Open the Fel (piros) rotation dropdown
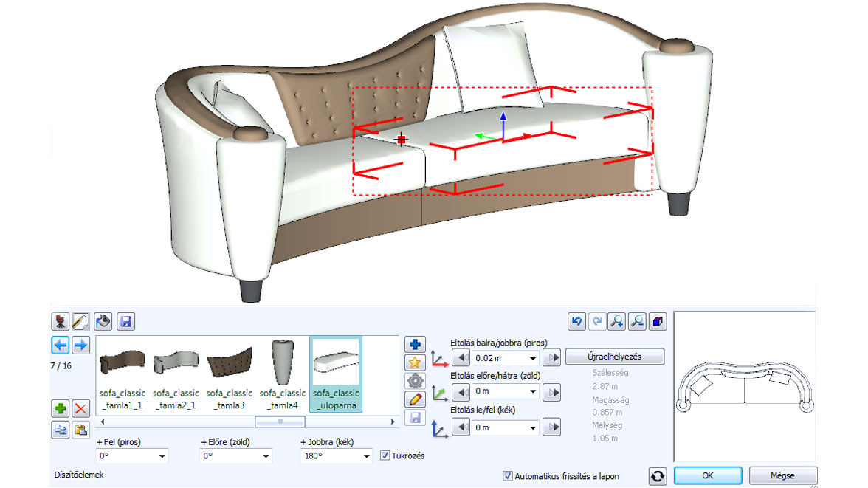The image size is (868, 488). [x=162, y=456]
